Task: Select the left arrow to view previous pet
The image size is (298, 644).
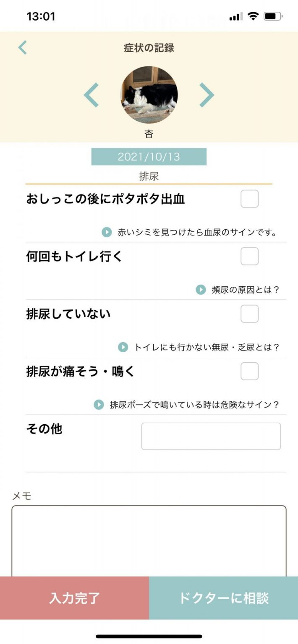Action: pyautogui.click(x=91, y=95)
